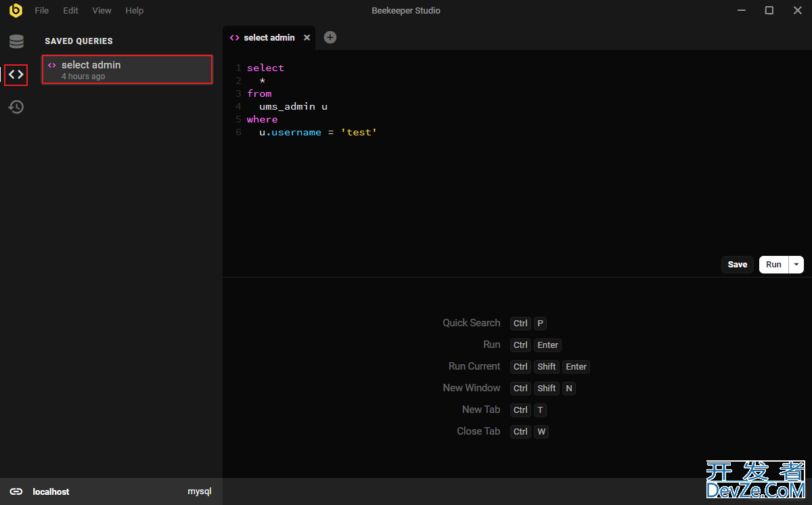Switch to the select admin tab
The height and width of the screenshot is (505, 812).
(x=269, y=38)
